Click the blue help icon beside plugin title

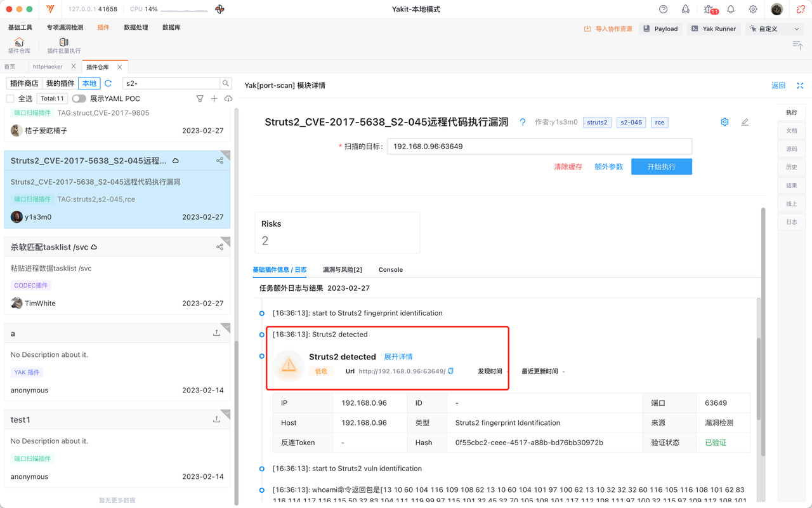(523, 123)
